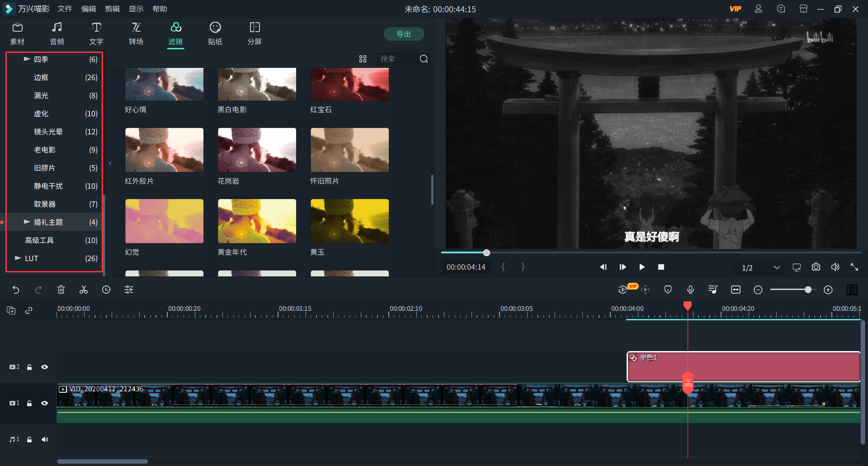The width and height of the screenshot is (868, 466).
Task: Click the microphone voiceover record icon
Action: pos(690,290)
